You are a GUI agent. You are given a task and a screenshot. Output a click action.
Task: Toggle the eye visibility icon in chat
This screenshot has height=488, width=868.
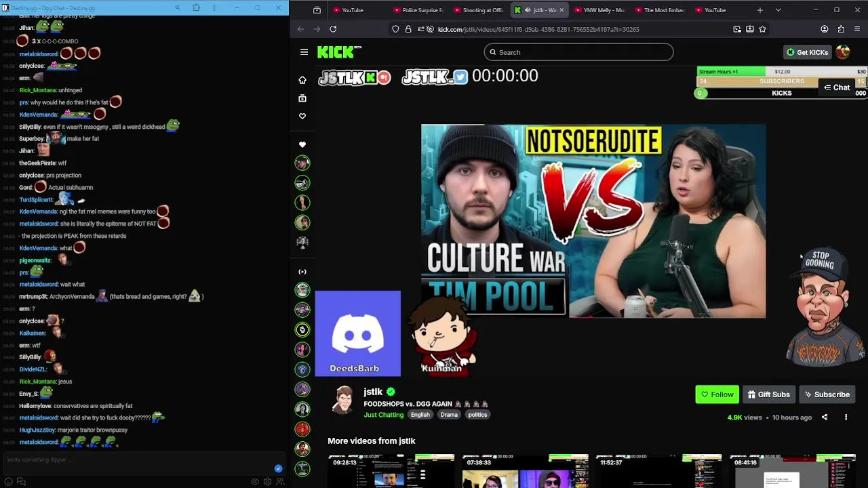[255, 481]
